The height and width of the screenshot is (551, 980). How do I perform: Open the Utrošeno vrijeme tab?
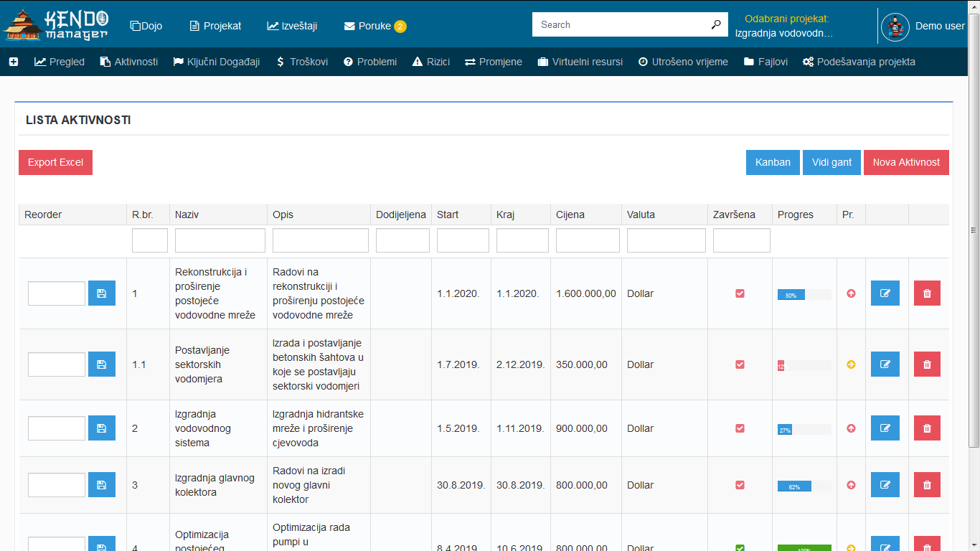(684, 62)
